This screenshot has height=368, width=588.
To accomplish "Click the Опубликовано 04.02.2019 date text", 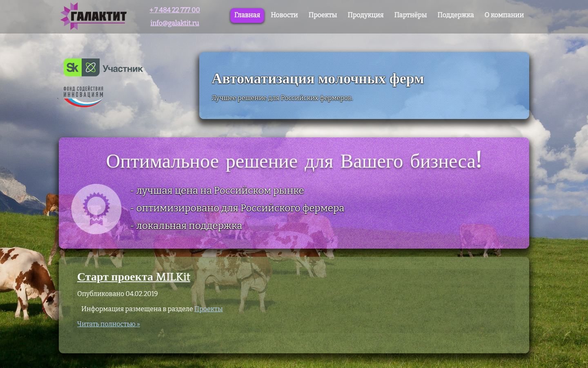I will 118,294.
